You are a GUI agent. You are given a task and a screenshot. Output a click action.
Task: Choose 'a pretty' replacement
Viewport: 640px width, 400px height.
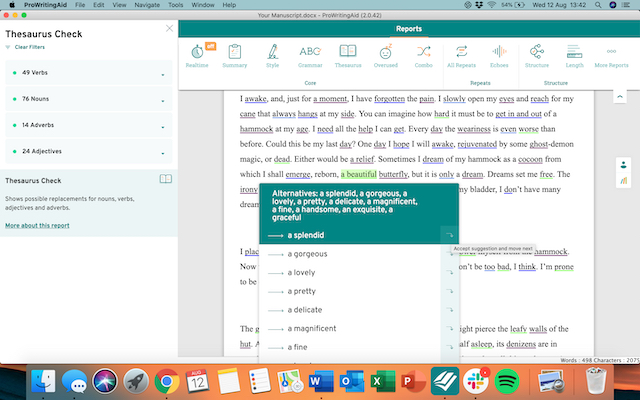[302, 291]
